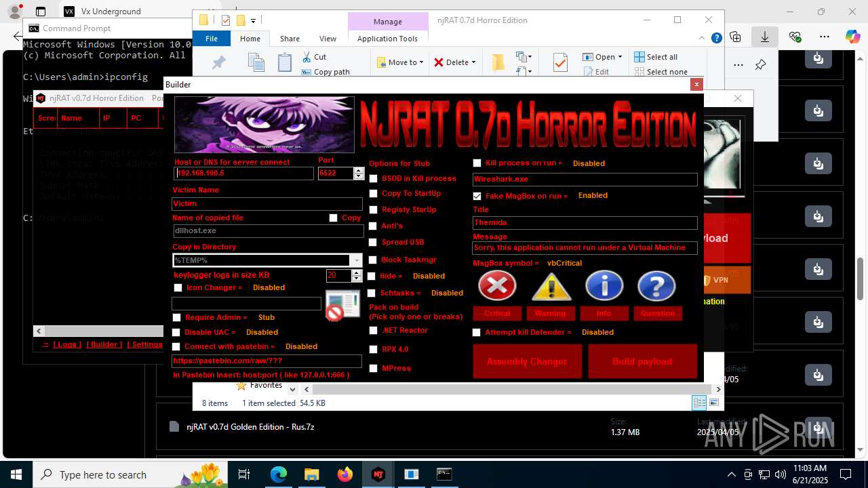Click Select all in Explorer ribbon

click(656, 57)
